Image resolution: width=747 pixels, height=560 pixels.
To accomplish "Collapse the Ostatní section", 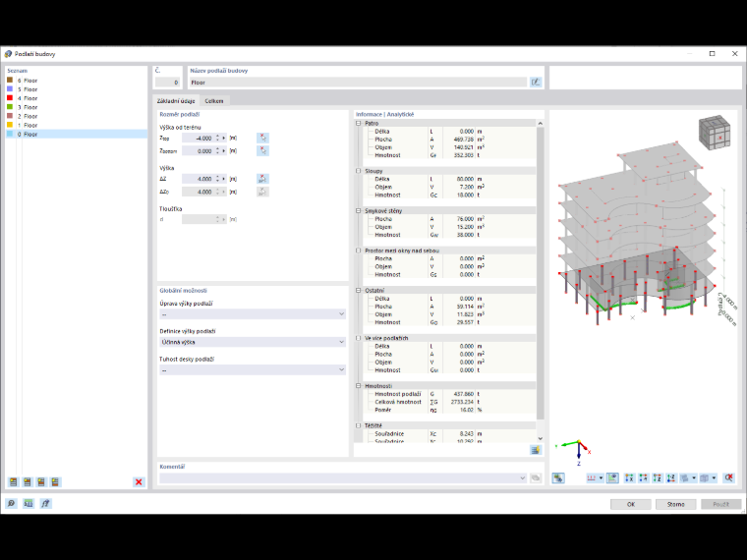I will (x=358, y=290).
